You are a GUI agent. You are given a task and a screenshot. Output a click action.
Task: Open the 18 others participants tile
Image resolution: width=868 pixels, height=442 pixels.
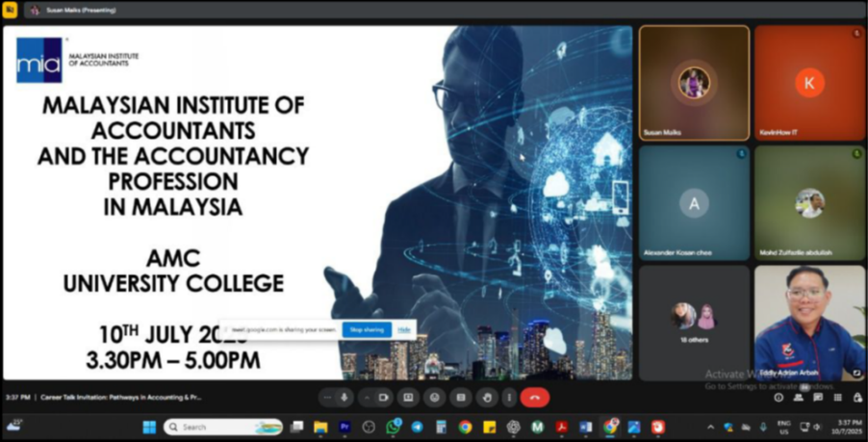694,323
